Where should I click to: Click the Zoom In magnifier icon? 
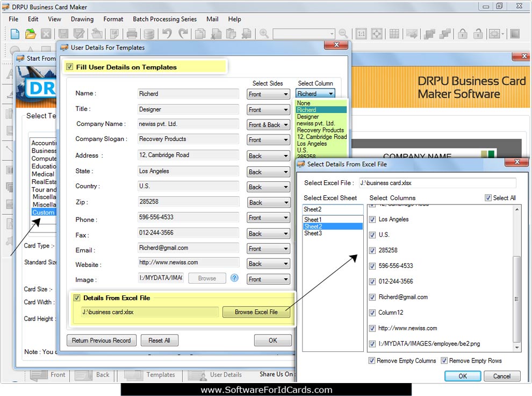tap(264, 33)
